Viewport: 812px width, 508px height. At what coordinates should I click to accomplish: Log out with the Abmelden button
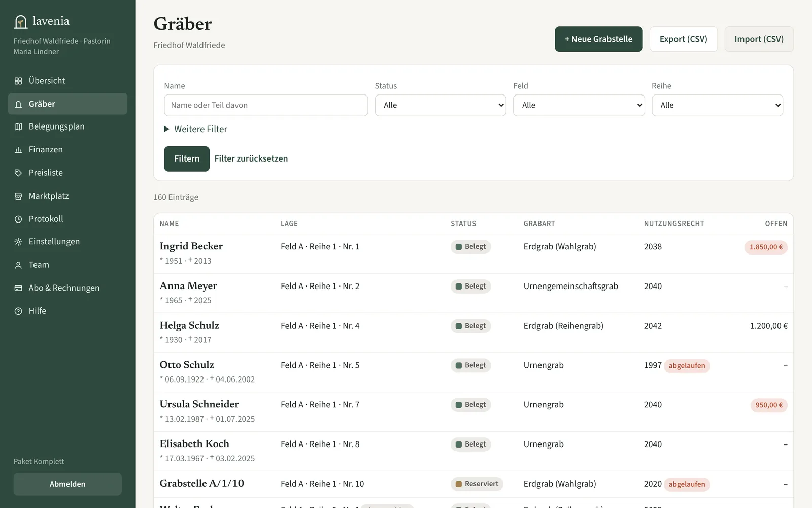coord(67,484)
